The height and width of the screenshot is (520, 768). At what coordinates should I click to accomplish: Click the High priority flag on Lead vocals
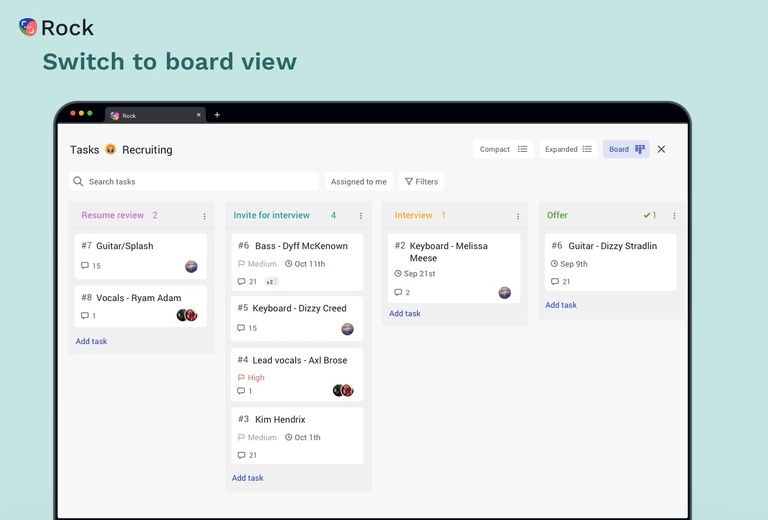(x=242, y=378)
